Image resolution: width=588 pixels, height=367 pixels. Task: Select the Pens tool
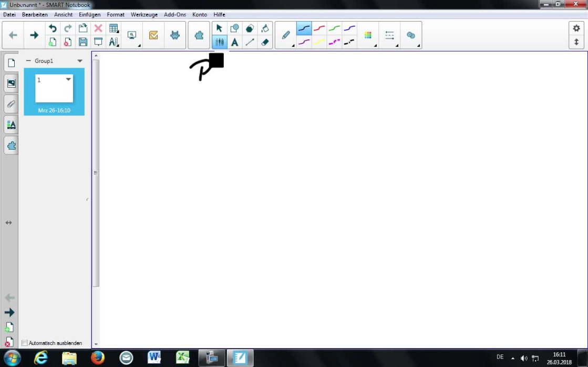point(219,42)
